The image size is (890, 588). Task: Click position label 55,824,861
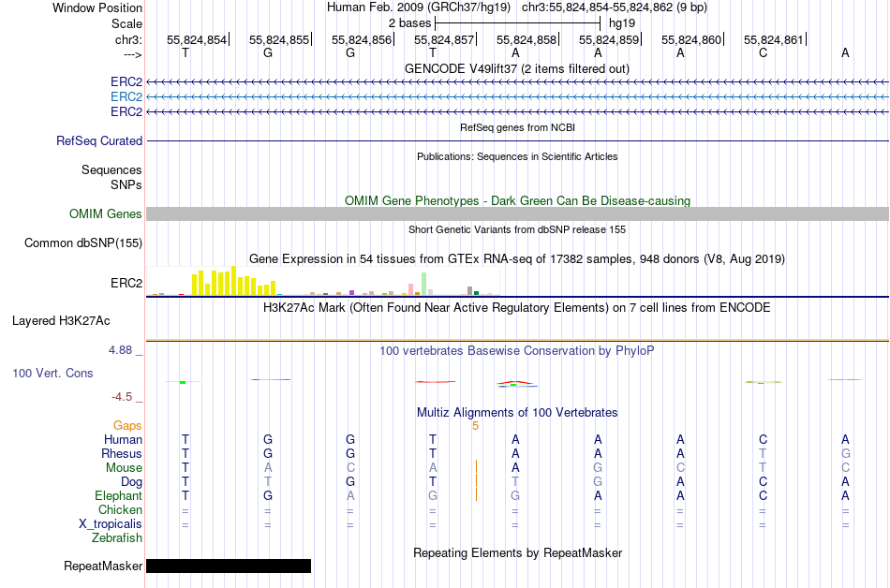pyautogui.click(x=774, y=39)
